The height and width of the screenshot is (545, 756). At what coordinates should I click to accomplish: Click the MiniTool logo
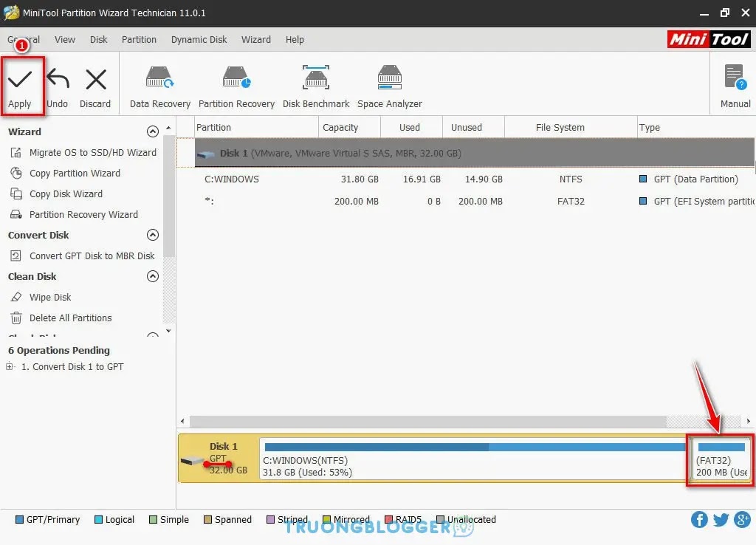(x=709, y=39)
